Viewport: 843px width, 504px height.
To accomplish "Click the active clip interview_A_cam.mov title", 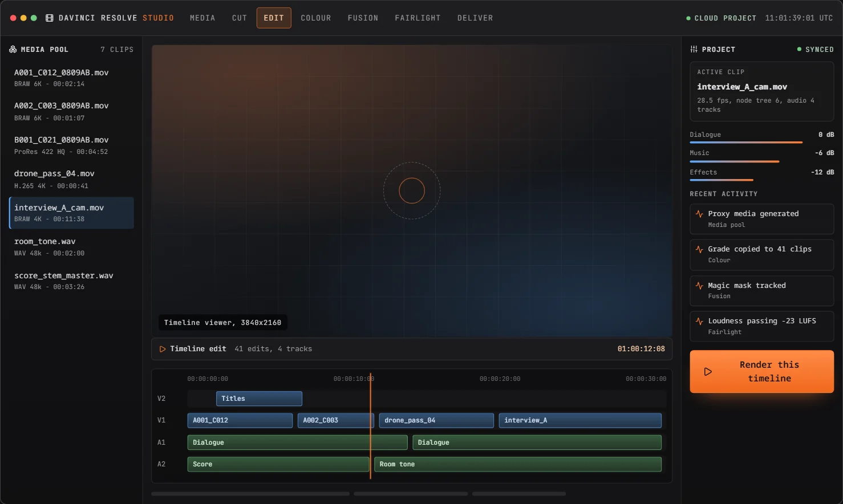I will (742, 87).
